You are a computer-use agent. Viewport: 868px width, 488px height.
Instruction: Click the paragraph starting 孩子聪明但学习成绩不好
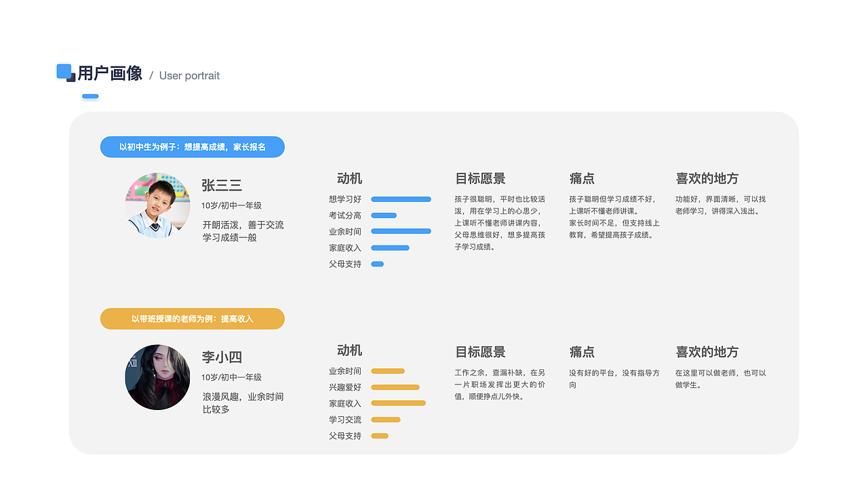[614, 217]
